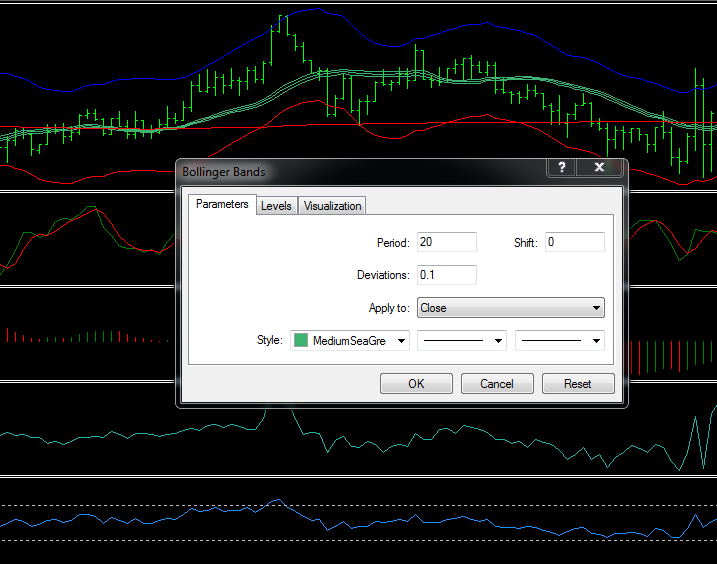This screenshot has height=564, width=717.
Task: Focus the Shift value field
Action: click(x=574, y=242)
